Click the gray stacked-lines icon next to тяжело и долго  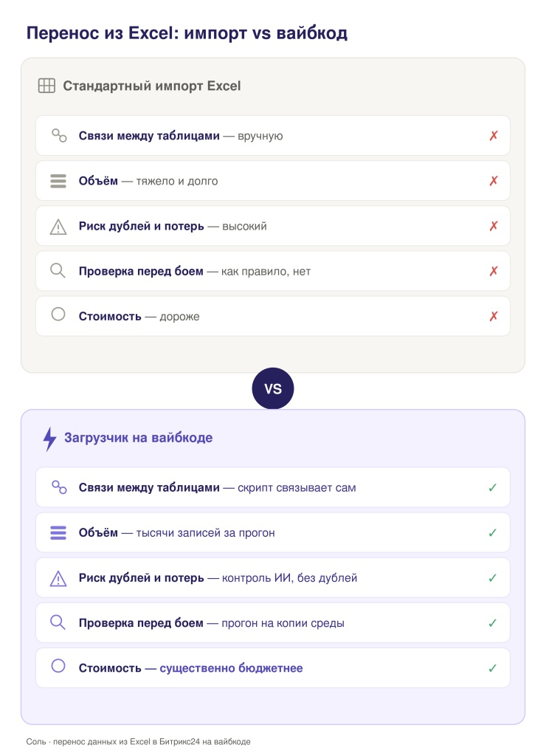click(x=58, y=181)
